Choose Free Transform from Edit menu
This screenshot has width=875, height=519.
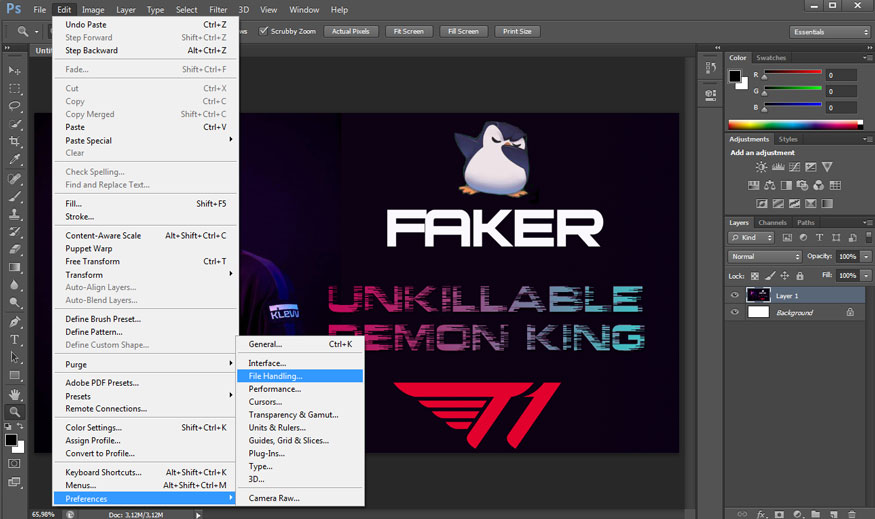(x=146, y=261)
